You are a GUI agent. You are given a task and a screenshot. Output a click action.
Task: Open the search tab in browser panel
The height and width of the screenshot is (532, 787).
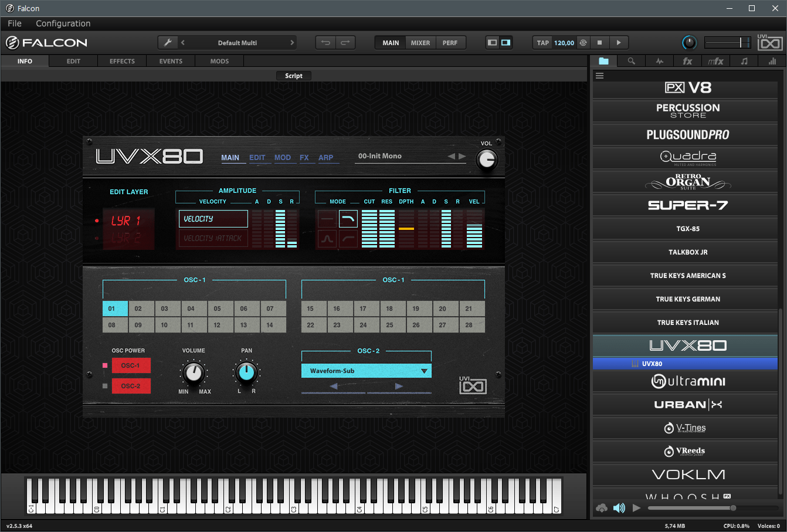(631, 61)
